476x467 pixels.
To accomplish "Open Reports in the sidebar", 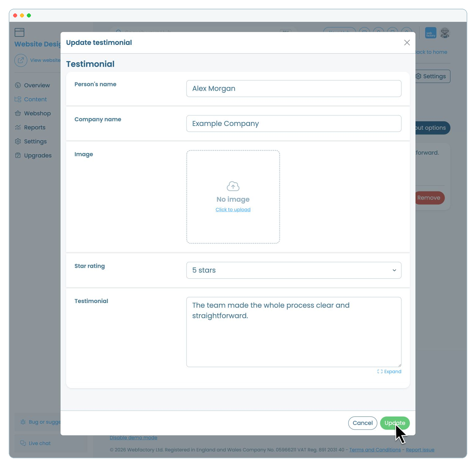I will [x=30, y=128].
